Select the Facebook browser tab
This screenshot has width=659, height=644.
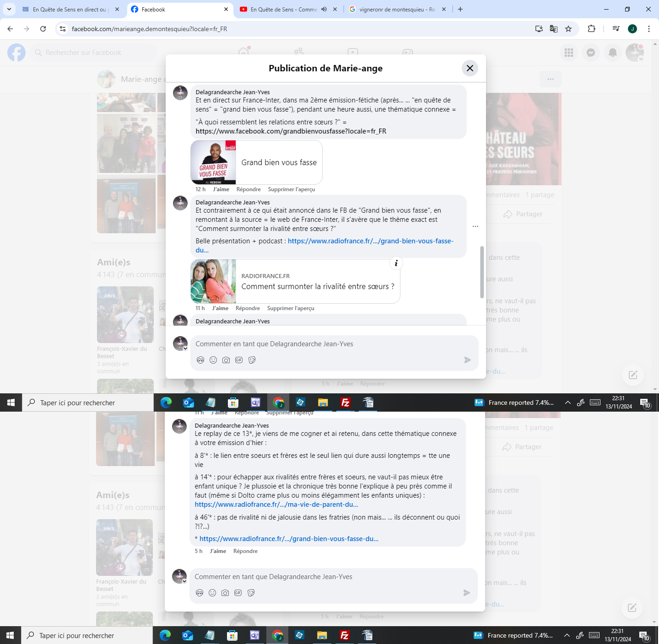pos(179,9)
